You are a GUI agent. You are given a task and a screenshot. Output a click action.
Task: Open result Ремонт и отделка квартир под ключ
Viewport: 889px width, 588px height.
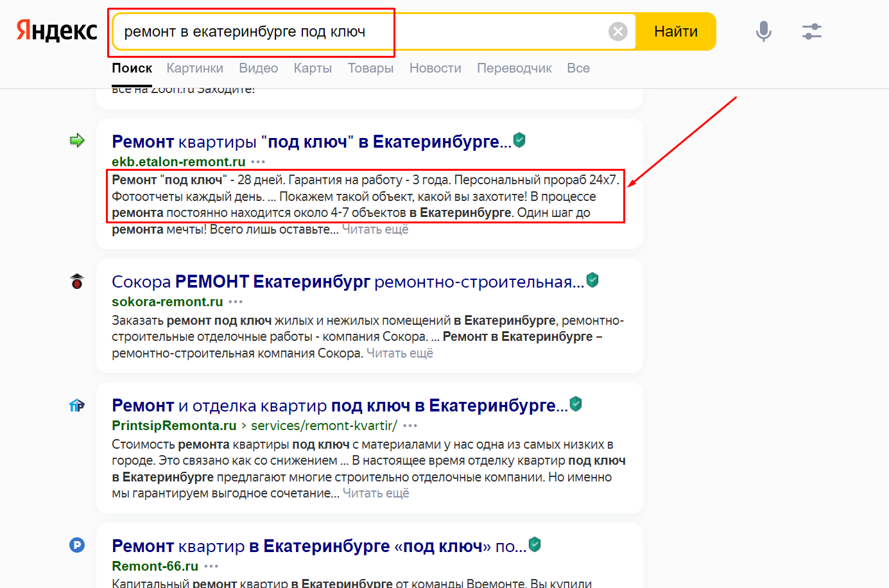pos(340,406)
